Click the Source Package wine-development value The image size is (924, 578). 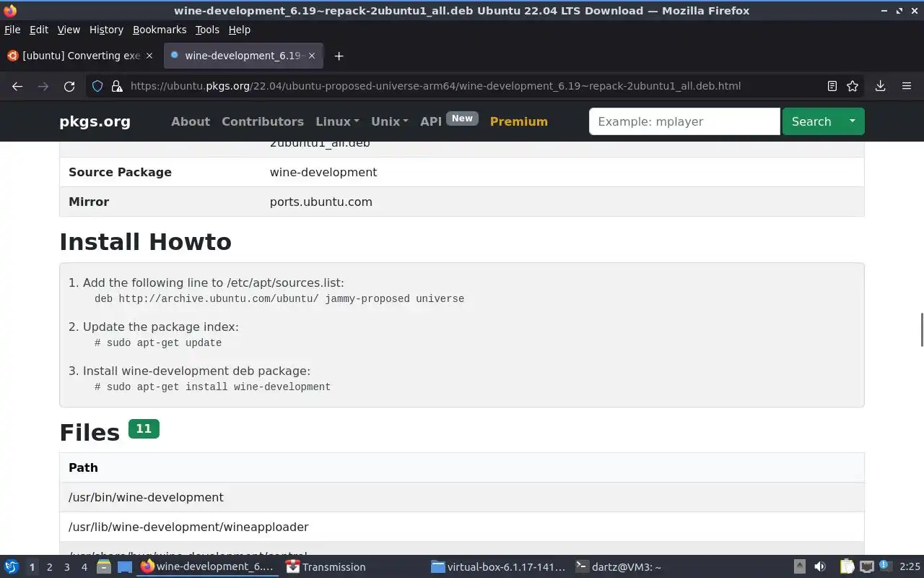[323, 172]
